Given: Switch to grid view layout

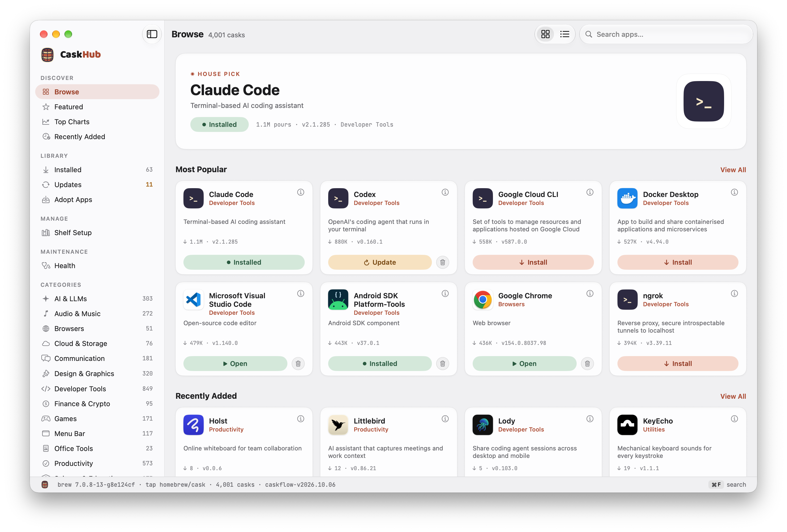Looking at the screenshot, I should coord(545,34).
